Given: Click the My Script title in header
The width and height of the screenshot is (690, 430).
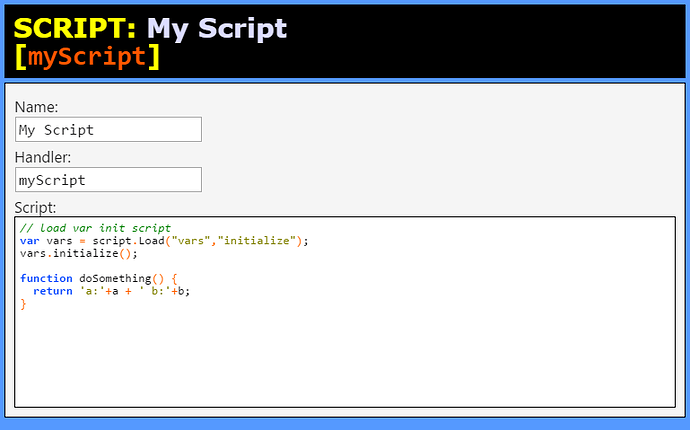Looking at the screenshot, I should point(217,29).
